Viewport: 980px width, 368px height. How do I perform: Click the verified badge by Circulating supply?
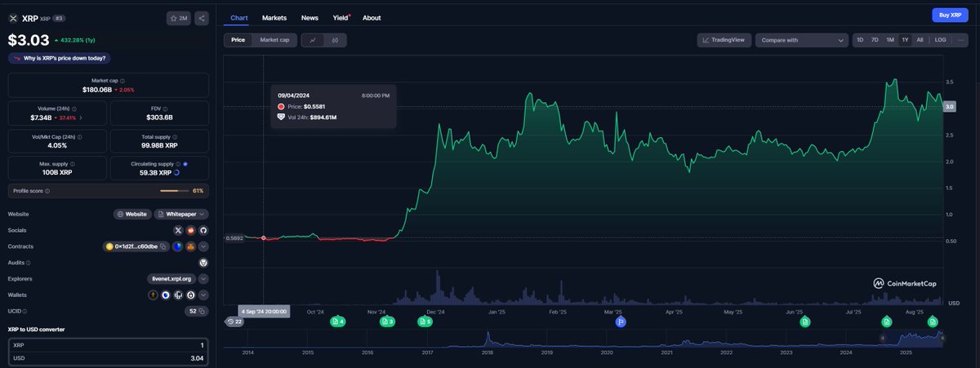pyautogui.click(x=185, y=164)
